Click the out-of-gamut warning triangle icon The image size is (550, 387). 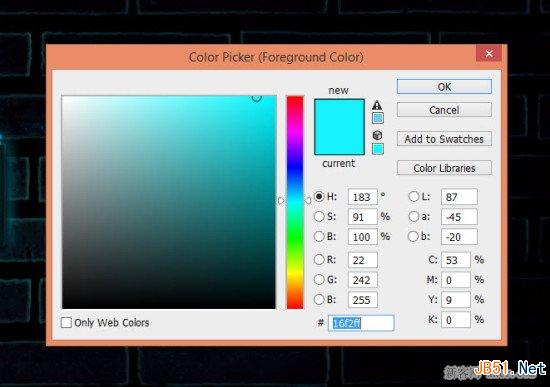click(377, 105)
